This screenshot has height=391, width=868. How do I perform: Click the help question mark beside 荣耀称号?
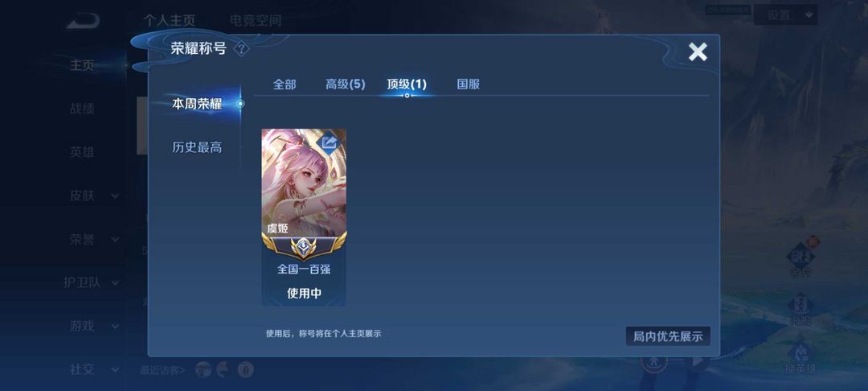tap(242, 49)
